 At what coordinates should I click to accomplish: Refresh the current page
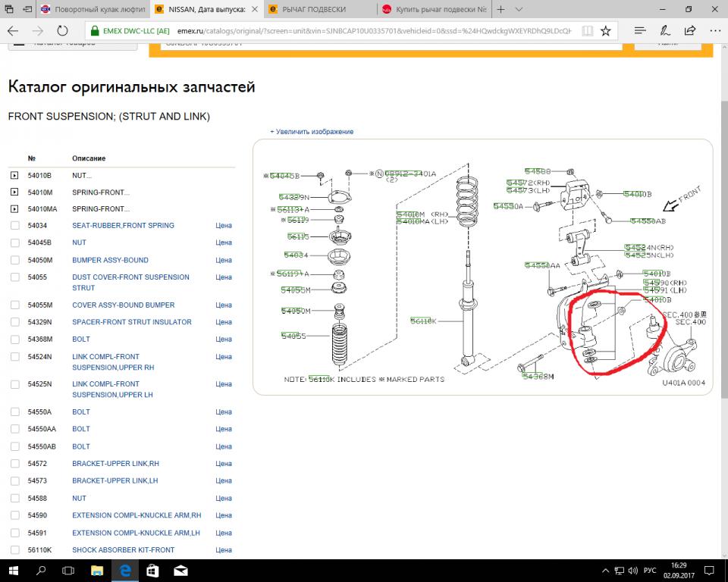click(x=62, y=31)
